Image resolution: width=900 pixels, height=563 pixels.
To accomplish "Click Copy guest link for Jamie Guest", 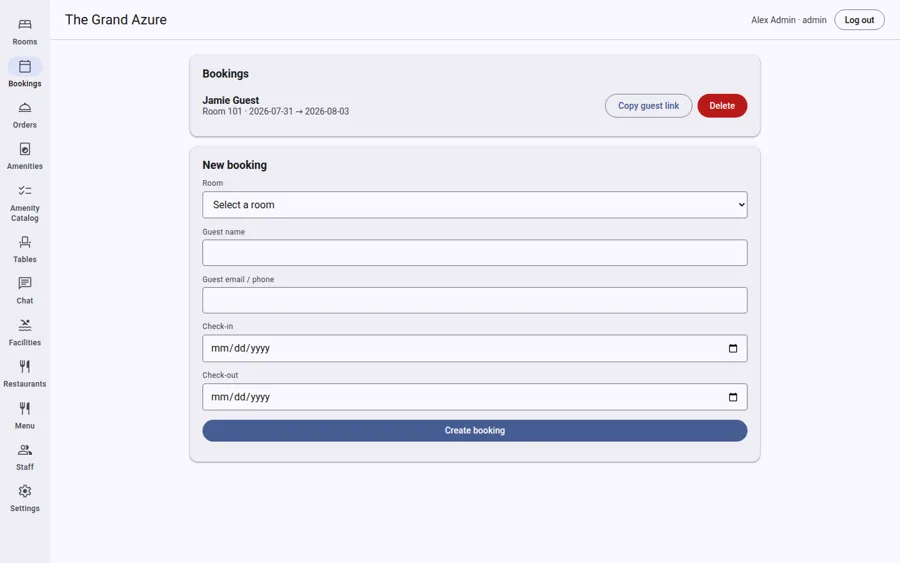I will click(x=649, y=106).
